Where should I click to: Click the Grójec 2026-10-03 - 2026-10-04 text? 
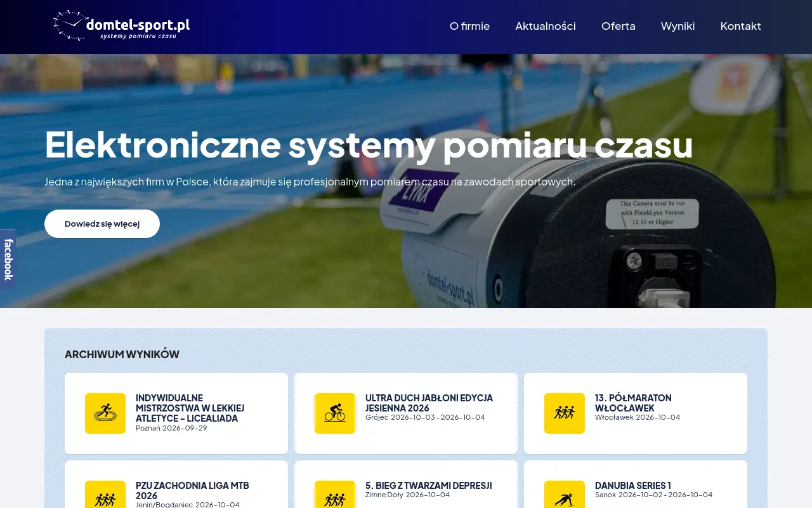[425, 417]
